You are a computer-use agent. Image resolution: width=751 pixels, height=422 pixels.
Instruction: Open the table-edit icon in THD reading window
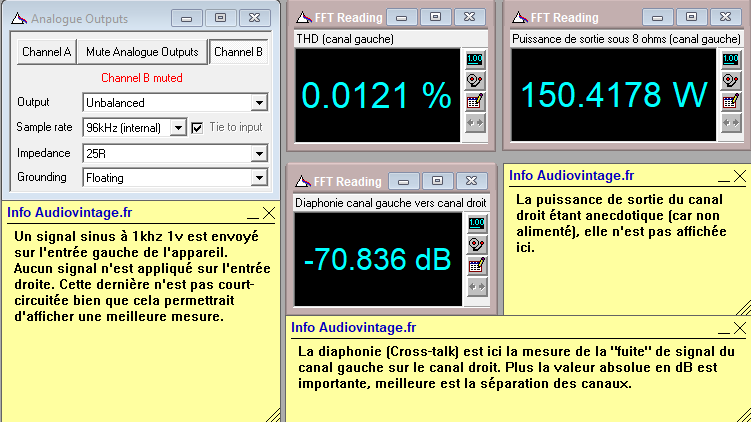[x=475, y=102]
